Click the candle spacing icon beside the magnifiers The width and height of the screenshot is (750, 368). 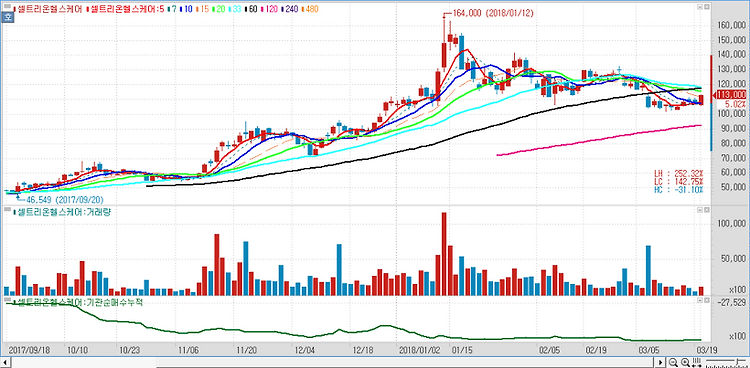click(x=697, y=362)
